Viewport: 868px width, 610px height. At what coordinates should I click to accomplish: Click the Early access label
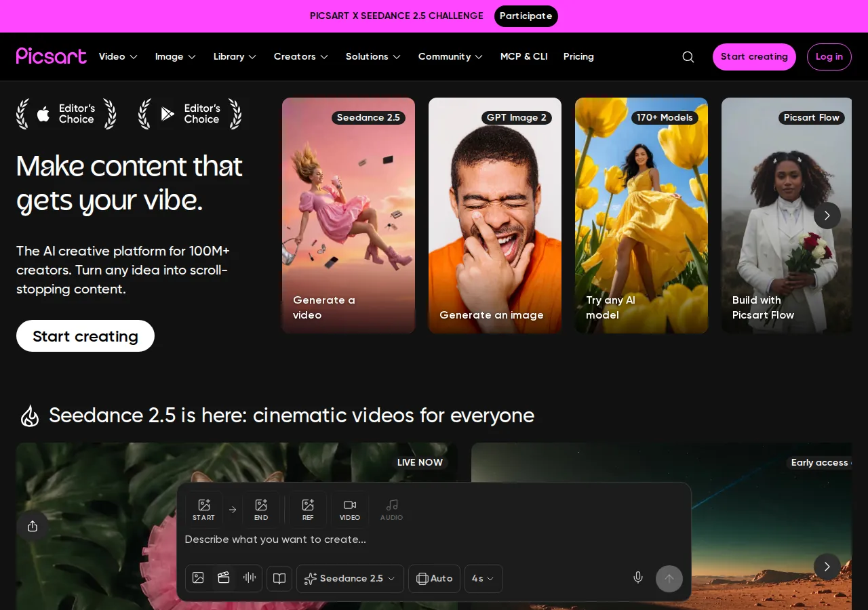[x=820, y=462]
